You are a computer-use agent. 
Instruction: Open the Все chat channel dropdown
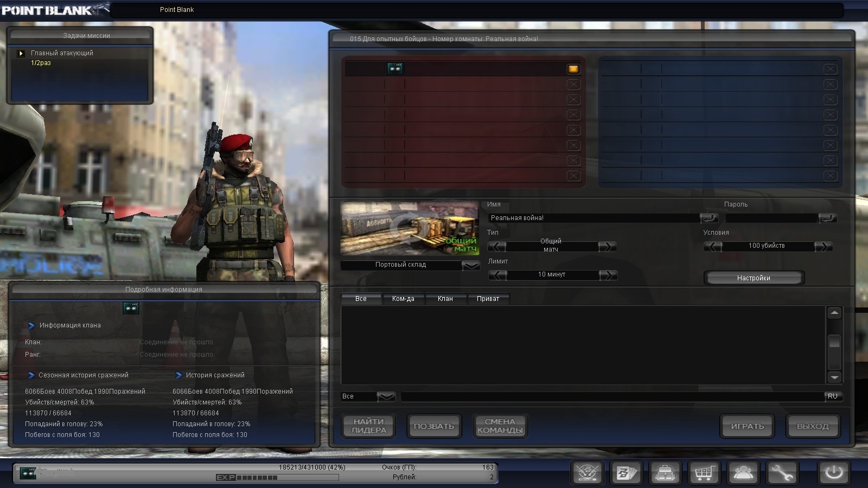click(386, 397)
